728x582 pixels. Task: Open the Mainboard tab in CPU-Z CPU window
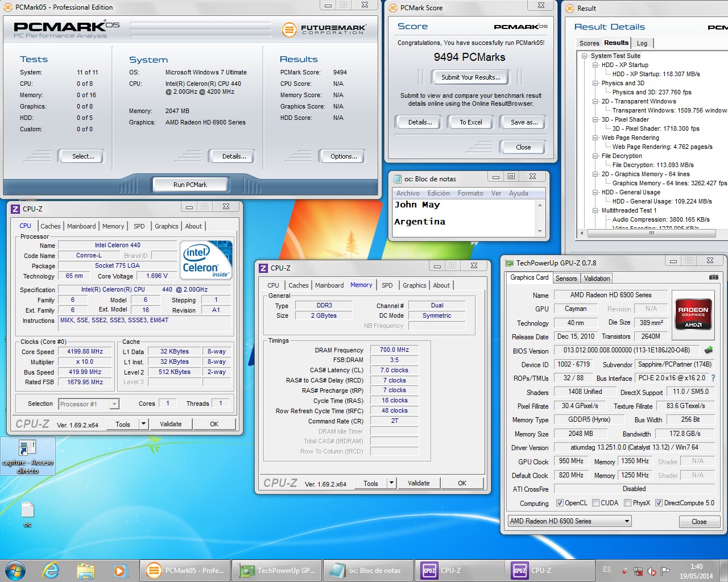pyautogui.click(x=81, y=226)
